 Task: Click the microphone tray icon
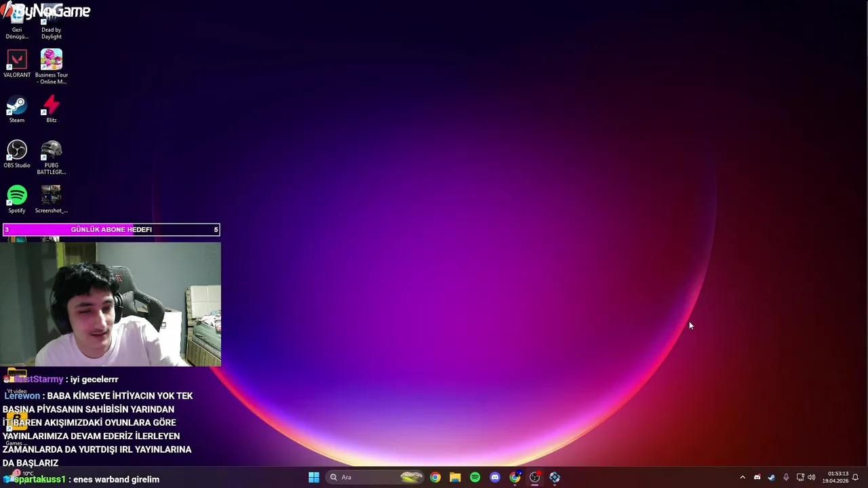[786, 477]
